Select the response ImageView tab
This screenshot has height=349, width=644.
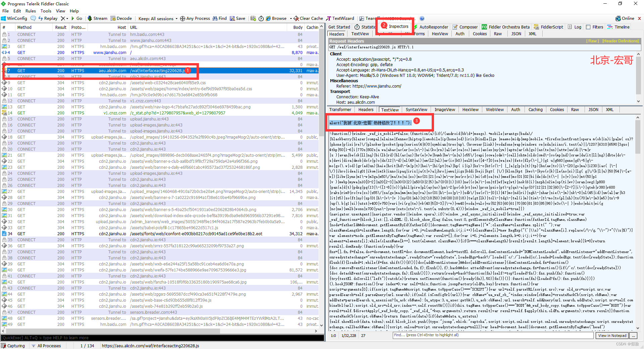click(445, 110)
